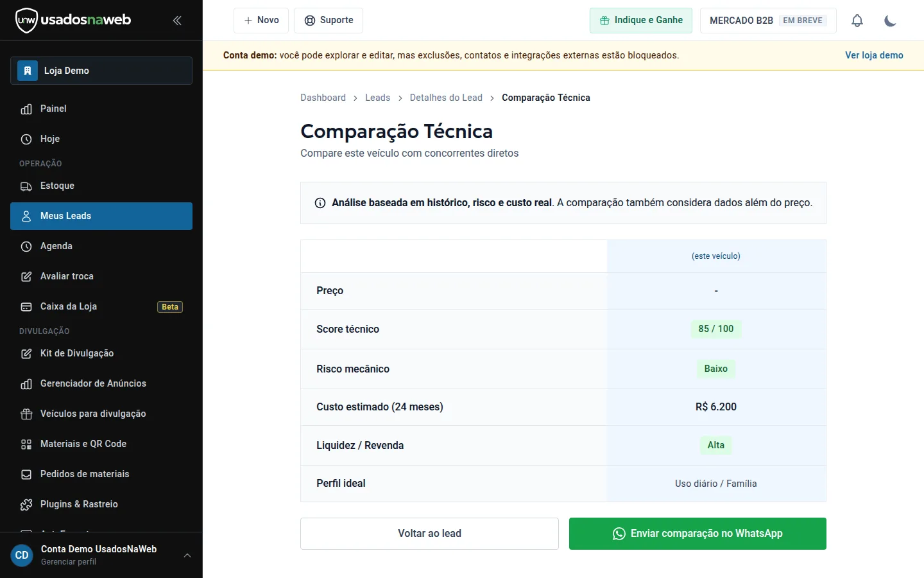Open Kit de Divulgação

point(101,353)
